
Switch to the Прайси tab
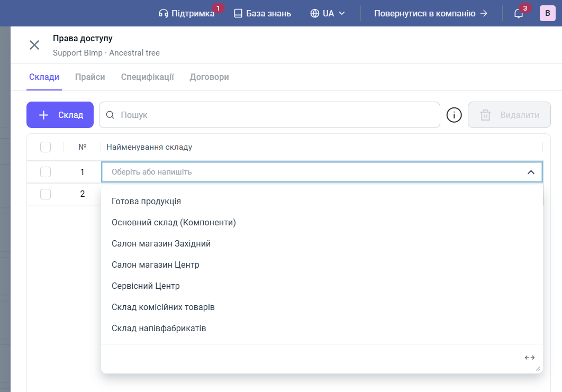(90, 77)
